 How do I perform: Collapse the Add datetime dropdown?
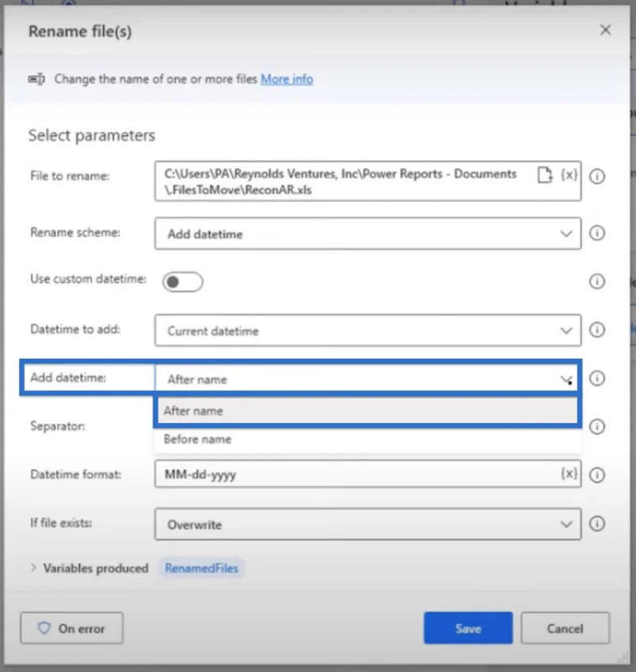click(x=368, y=379)
